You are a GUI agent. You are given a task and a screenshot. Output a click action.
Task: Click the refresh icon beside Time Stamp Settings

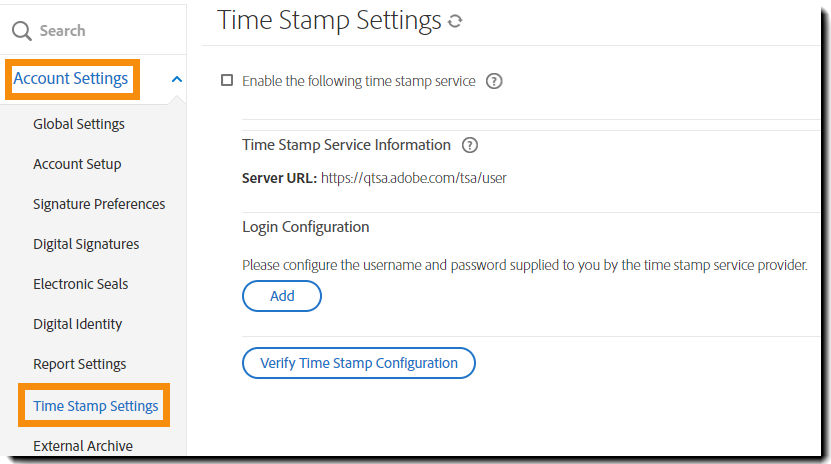pyautogui.click(x=456, y=21)
